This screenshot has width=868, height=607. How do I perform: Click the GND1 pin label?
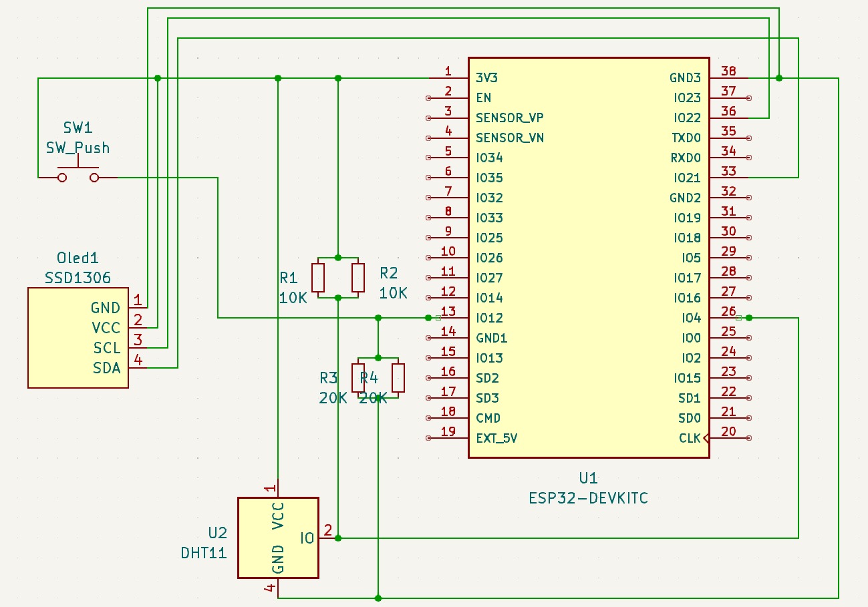pyautogui.click(x=492, y=338)
